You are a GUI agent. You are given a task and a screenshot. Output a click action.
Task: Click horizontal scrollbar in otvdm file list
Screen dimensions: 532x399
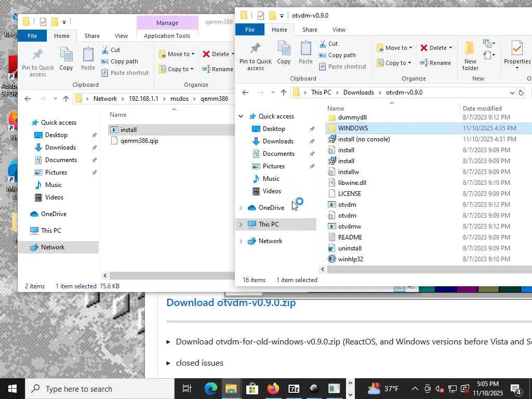[x=429, y=270]
